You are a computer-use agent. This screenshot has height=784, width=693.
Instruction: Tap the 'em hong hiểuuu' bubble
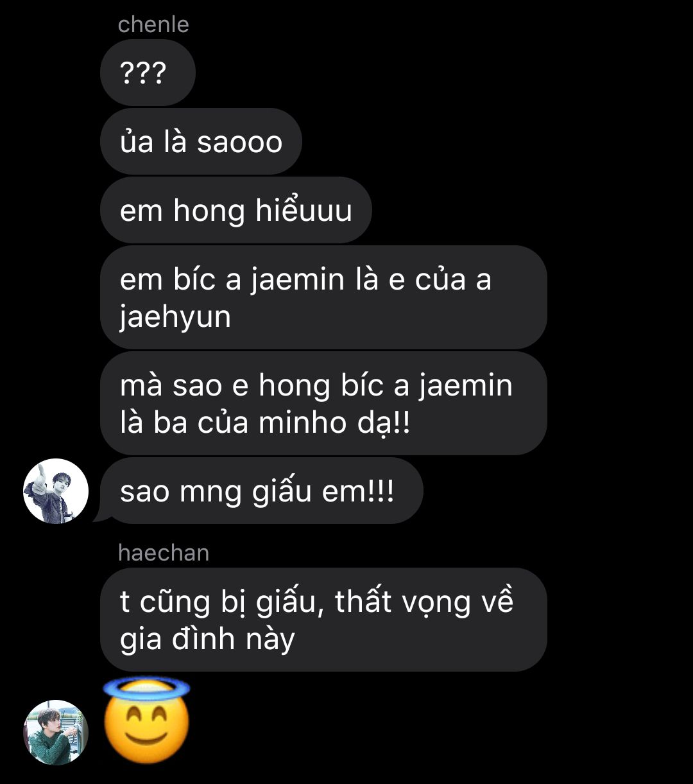click(x=236, y=210)
